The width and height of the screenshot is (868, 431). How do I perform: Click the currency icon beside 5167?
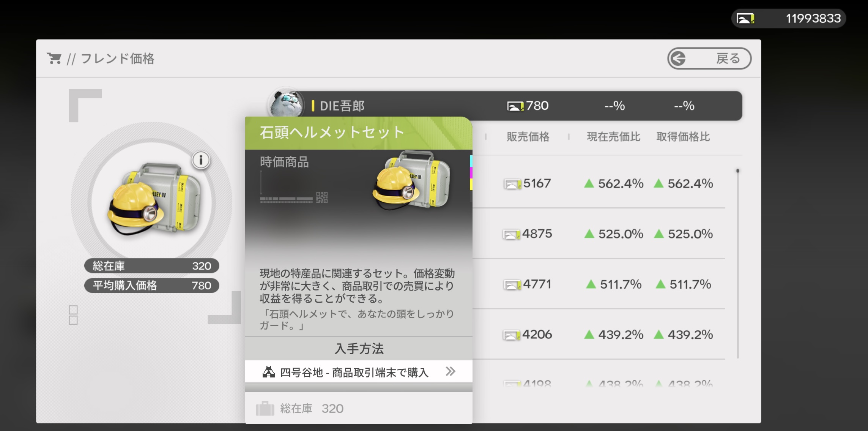click(x=512, y=185)
